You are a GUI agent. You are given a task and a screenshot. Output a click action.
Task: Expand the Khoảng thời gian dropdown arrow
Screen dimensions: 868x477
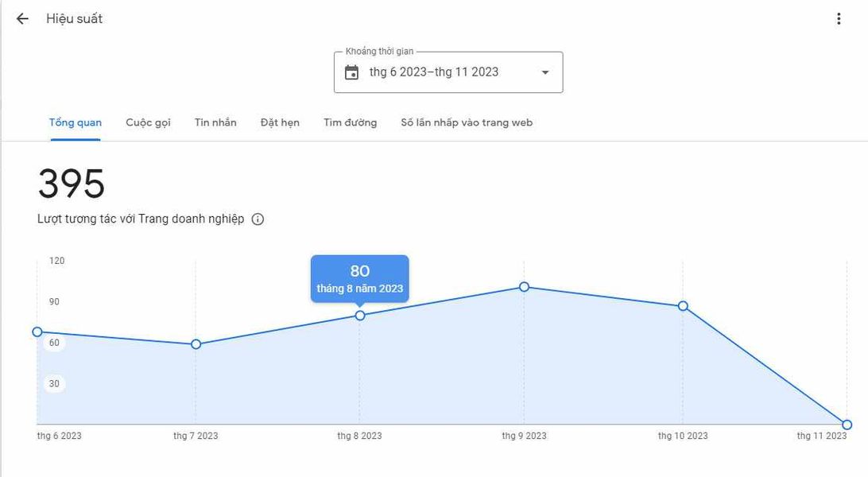pos(545,72)
